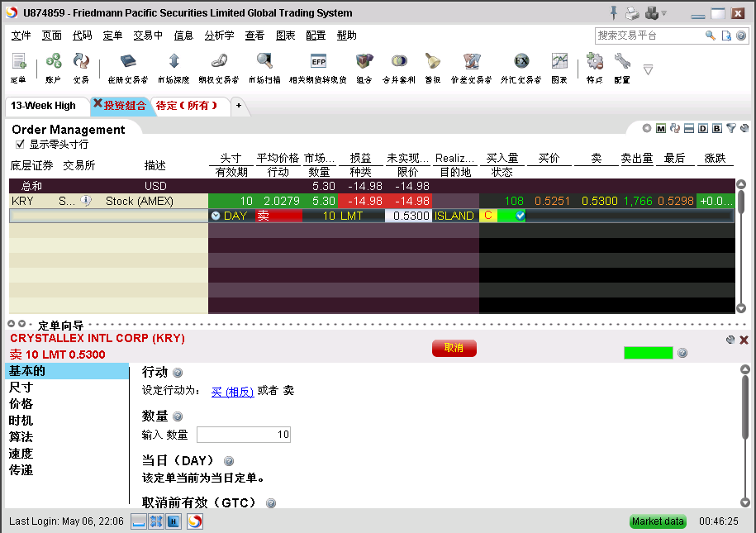
Task: Open the 警报 alerts bell icon
Action: [432, 62]
